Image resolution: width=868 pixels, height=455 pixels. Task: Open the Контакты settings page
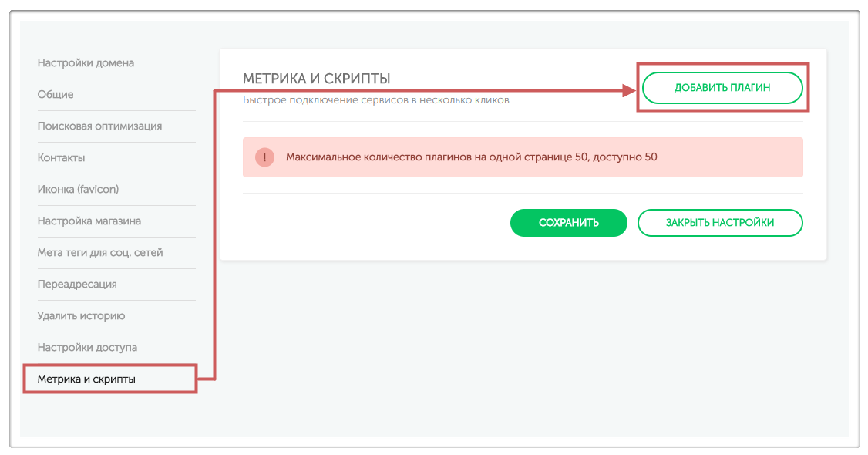coord(61,157)
